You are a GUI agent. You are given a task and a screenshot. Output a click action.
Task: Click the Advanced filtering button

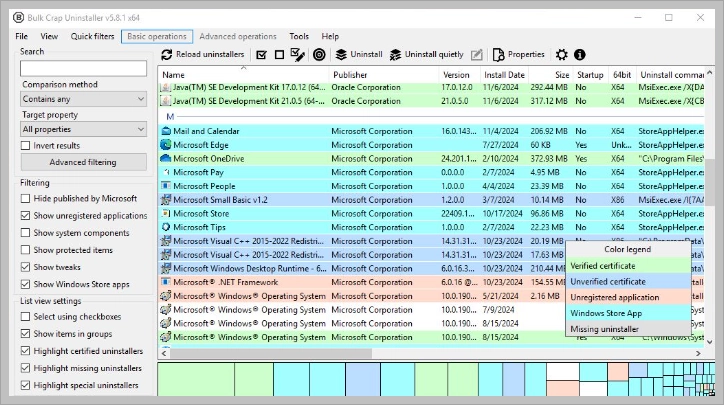click(84, 162)
